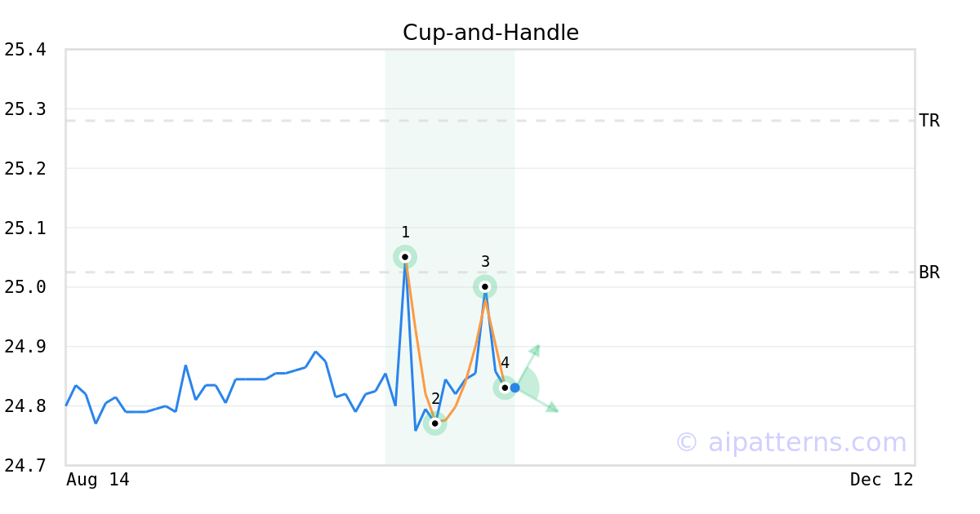Click pattern point 1 marker at the peak
This screenshot has height=514, width=980.
(405, 257)
